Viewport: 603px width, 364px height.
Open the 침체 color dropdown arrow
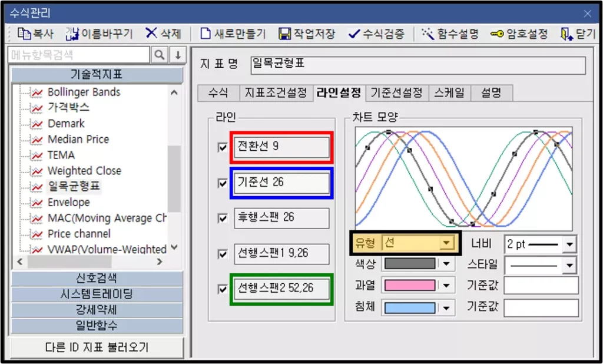[x=446, y=308]
